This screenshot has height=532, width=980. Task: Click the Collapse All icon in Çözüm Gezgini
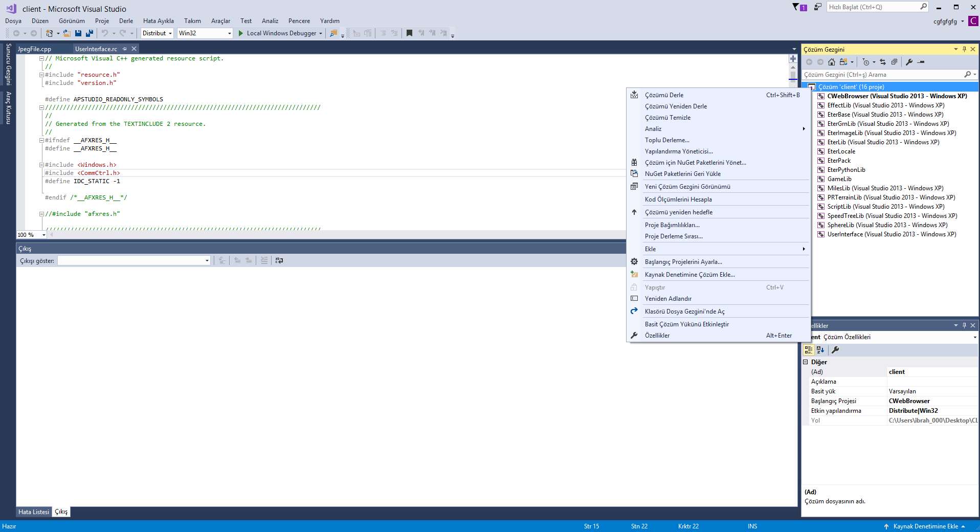[x=894, y=62]
